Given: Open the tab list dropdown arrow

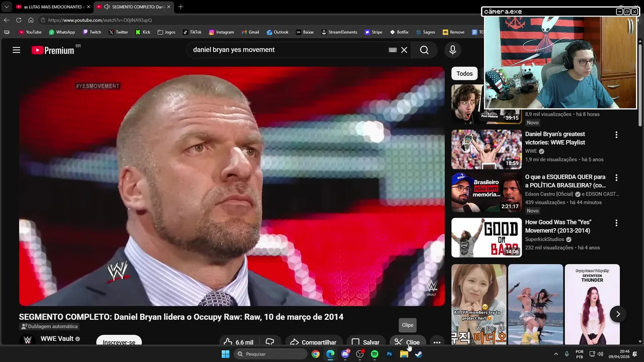Looking at the screenshot, I should [6, 7].
